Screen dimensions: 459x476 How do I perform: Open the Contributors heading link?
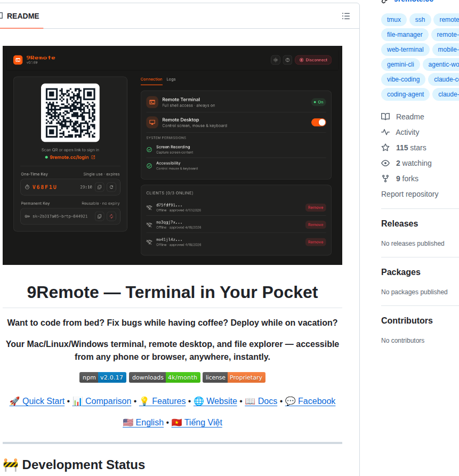point(407,320)
